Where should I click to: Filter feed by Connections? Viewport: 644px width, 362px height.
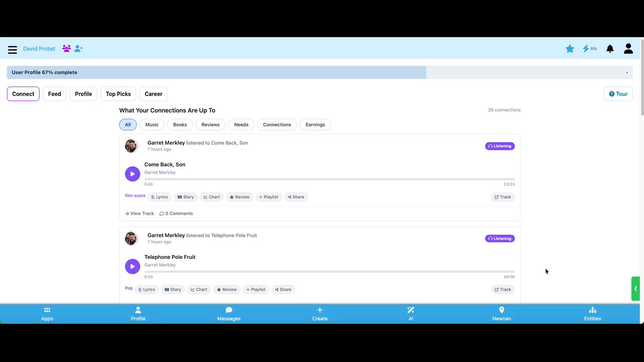[x=277, y=125]
